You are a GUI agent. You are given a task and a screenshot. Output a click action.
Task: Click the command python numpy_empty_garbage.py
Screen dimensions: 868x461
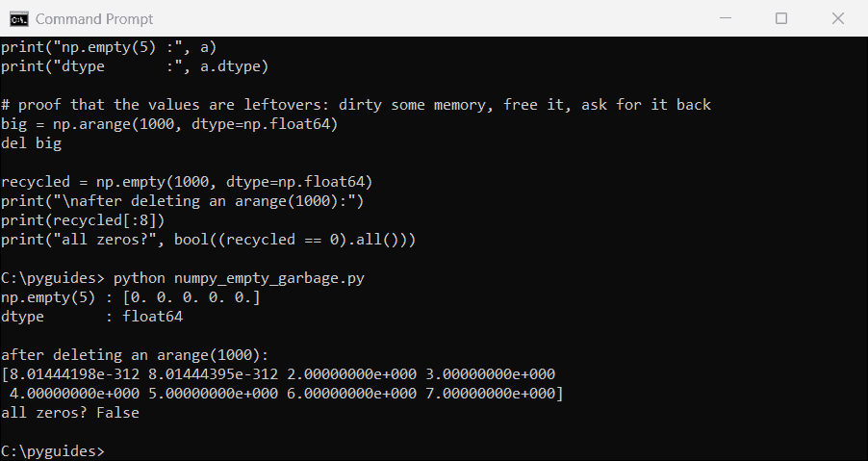[x=239, y=278]
